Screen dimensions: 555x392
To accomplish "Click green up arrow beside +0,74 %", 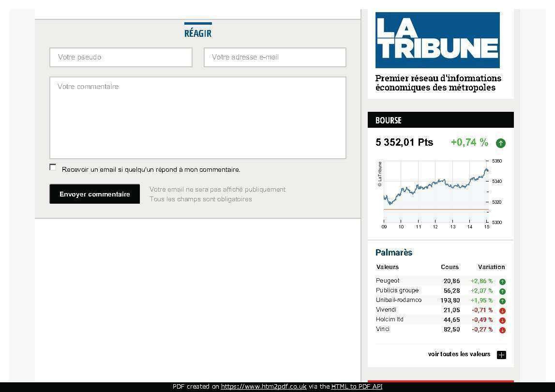I will click(501, 143).
